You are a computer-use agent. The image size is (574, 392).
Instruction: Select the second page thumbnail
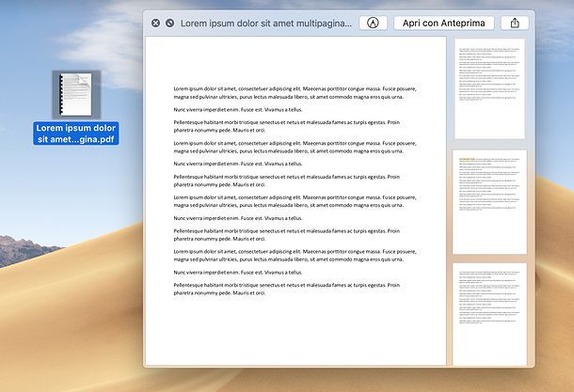489,202
